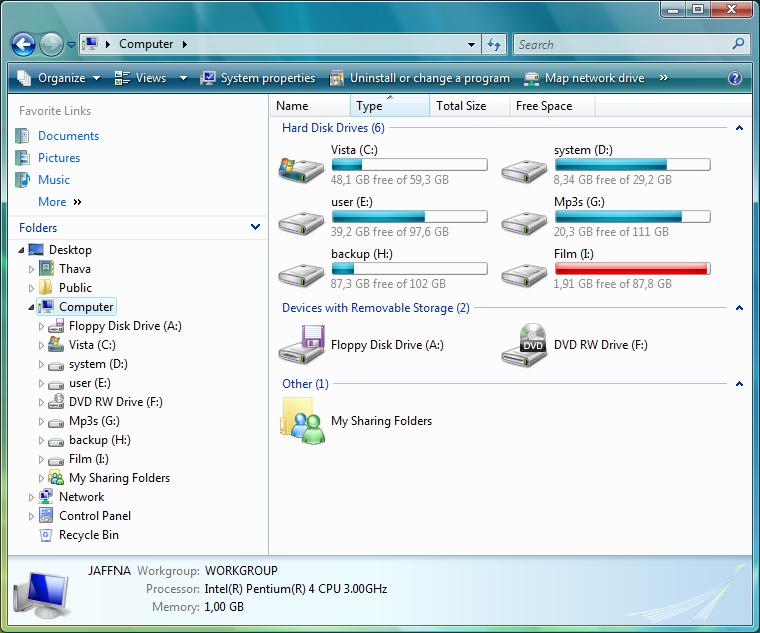Open the Pictures favorite link
This screenshot has height=633, width=760.
coord(59,158)
